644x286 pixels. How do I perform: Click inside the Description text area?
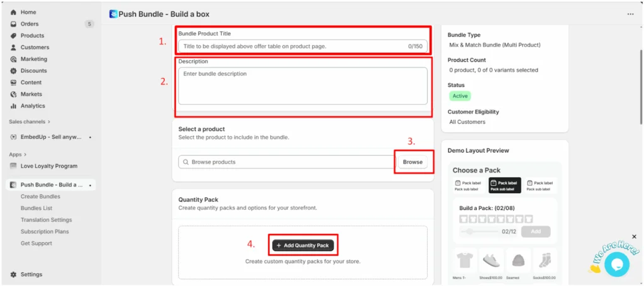(303, 85)
